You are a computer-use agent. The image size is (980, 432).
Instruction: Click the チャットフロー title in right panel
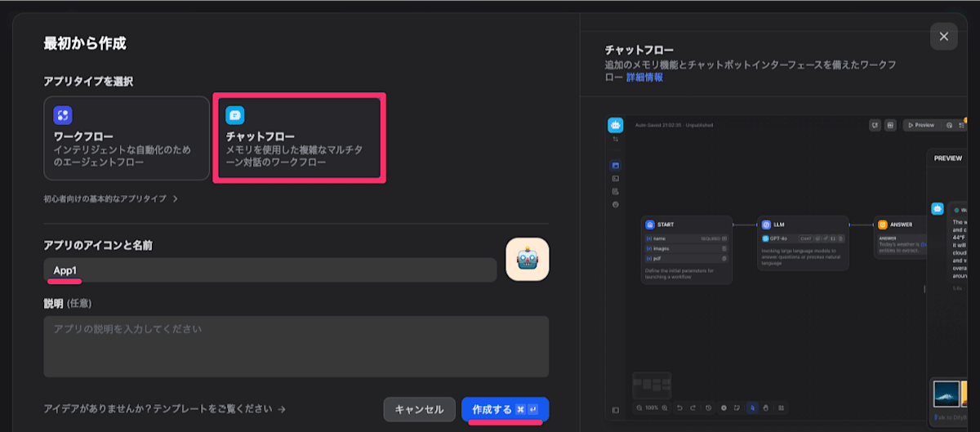(639, 50)
